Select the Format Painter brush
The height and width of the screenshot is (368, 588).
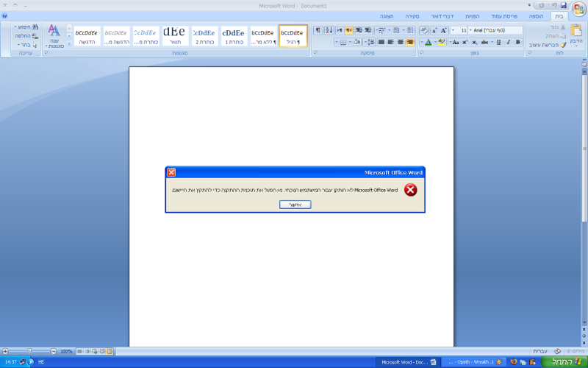(563, 45)
